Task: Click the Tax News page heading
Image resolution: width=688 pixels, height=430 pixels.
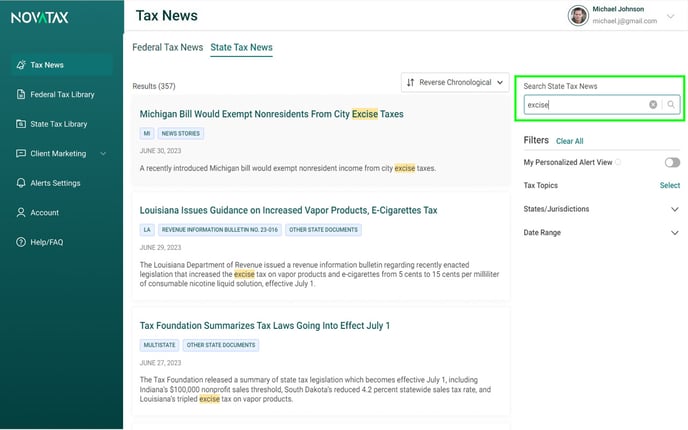Action: tap(166, 16)
